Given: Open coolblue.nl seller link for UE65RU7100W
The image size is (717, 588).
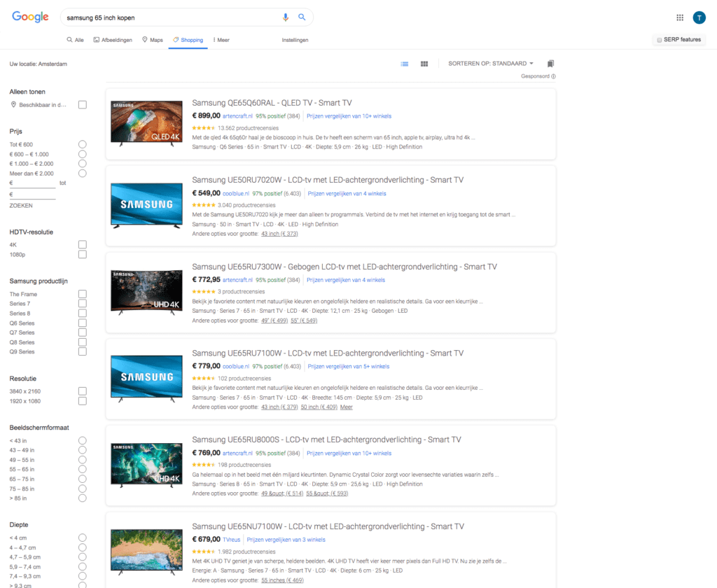Looking at the screenshot, I should 236,367.
